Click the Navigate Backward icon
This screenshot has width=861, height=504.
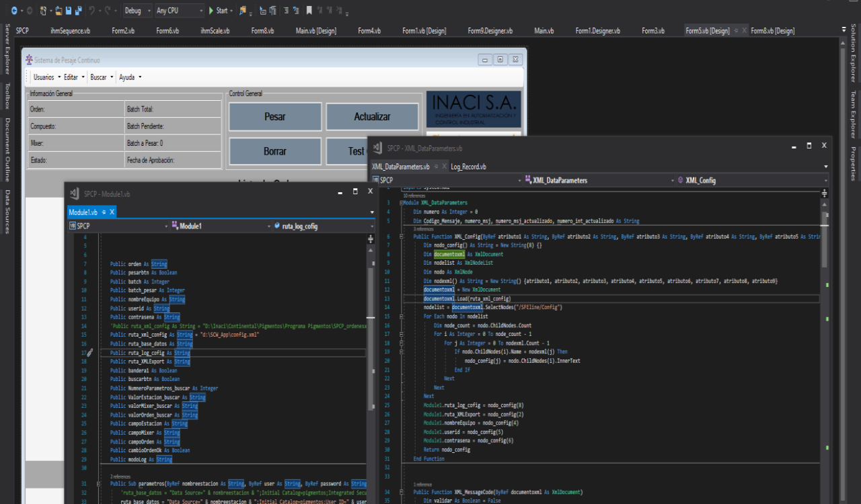coord(13,11)
